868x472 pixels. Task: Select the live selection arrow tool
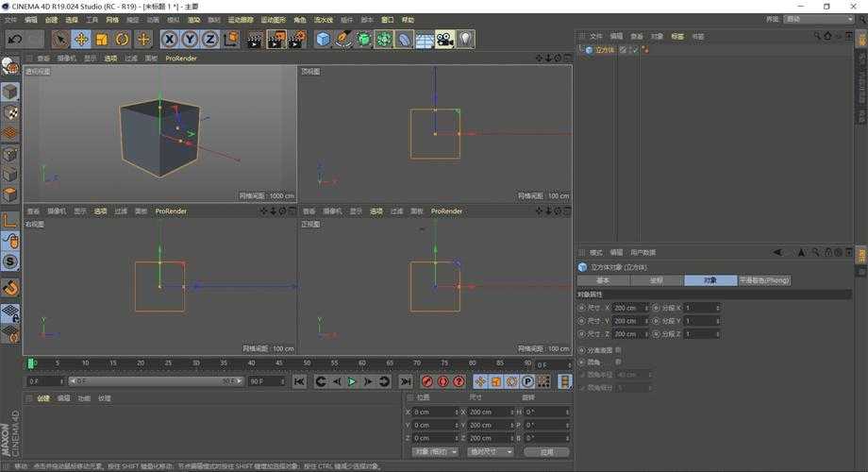point(59,40)
